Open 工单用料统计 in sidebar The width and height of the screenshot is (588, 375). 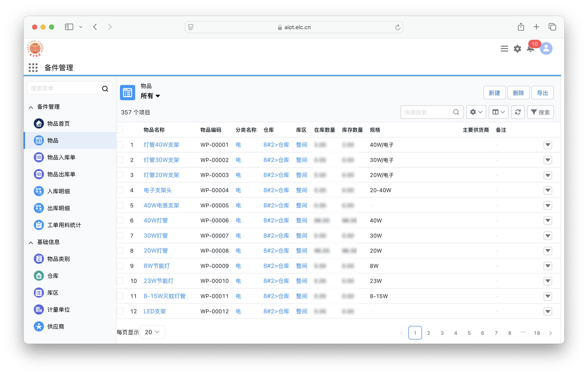pyautogui.click(x=70, y=225)
